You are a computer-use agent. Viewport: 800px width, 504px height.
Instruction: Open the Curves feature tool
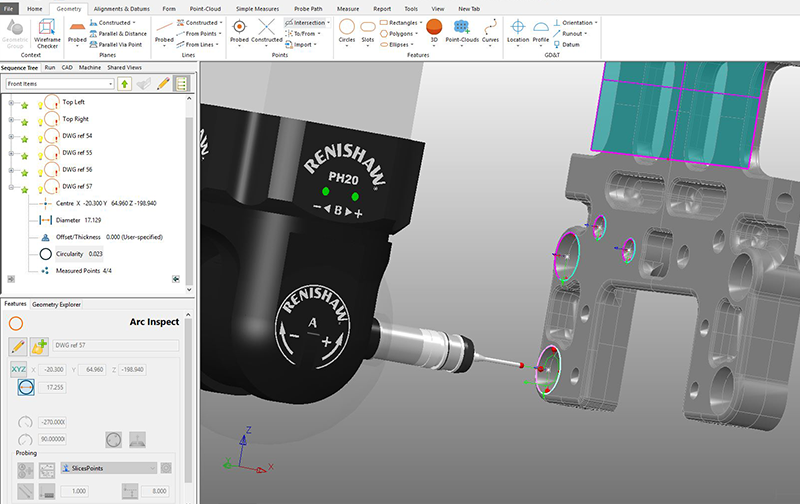click(490, 33)
